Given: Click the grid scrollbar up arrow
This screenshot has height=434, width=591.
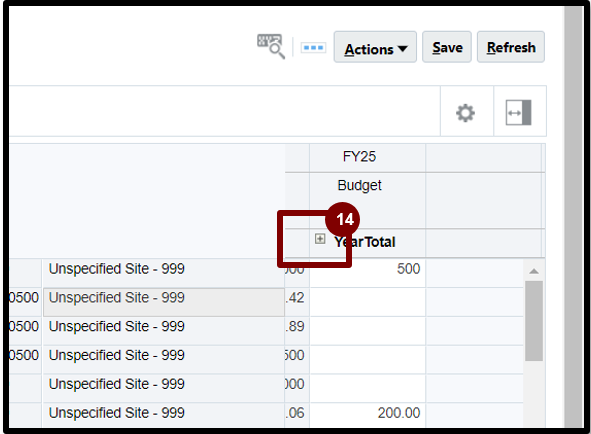Looking at the screenshot, I should point(534,271).
